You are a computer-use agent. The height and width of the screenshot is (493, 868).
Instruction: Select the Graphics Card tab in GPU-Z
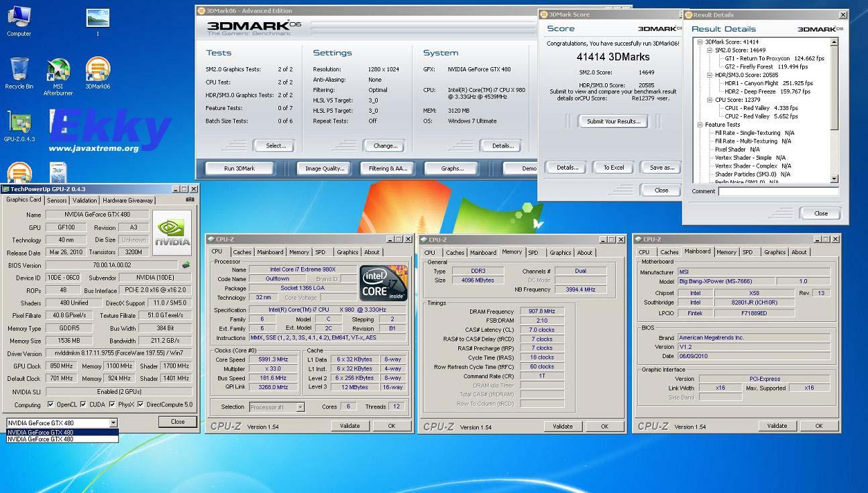tap(23, 200)
